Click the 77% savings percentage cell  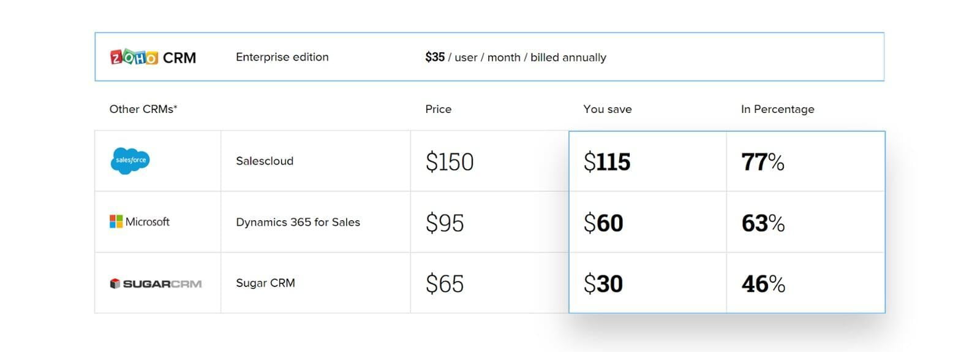(763, 162)
